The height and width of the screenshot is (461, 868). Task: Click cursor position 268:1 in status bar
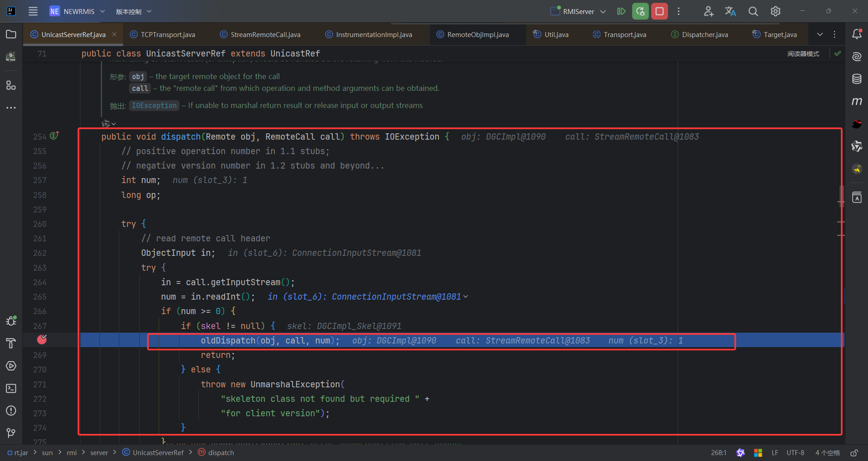click(x=719, y=452)
